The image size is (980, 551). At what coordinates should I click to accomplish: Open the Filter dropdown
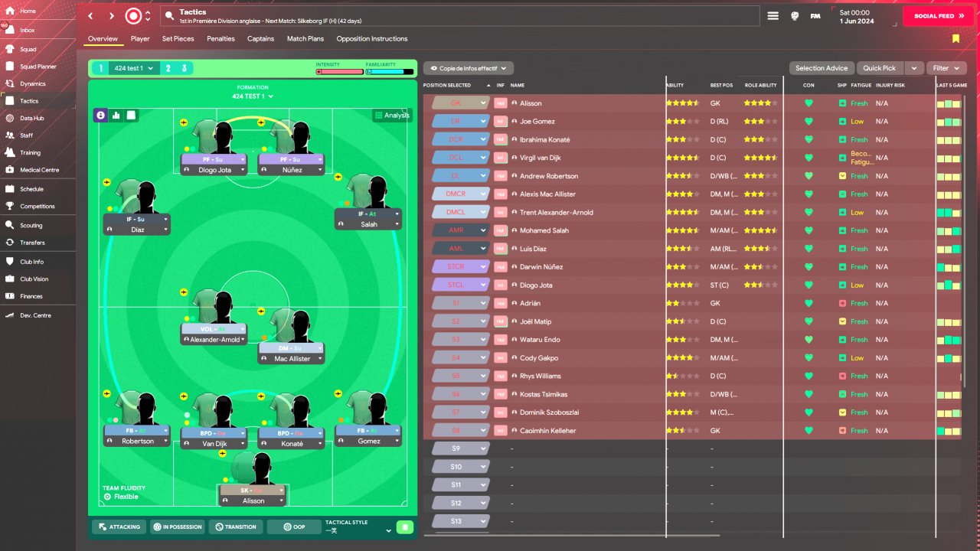(946, 68)
